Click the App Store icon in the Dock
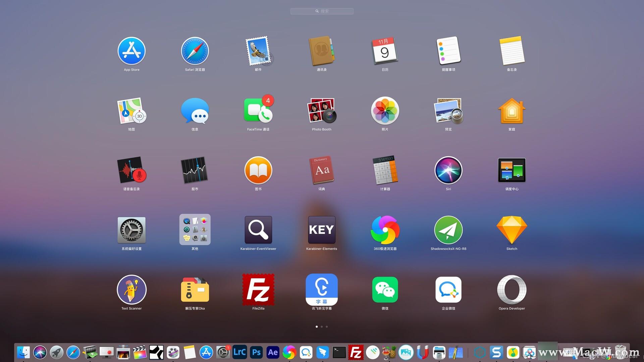The height and width of the screenshot is (362, 644). point(206,352)
